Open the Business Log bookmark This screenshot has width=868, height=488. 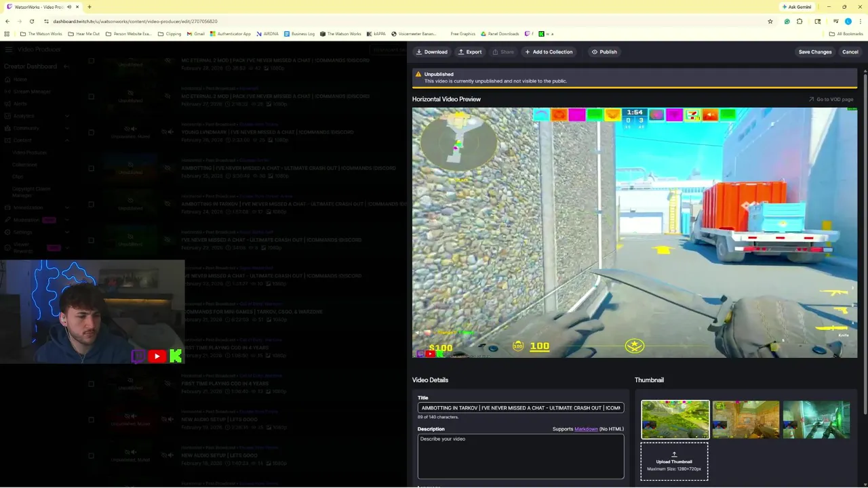pos(299,34)
